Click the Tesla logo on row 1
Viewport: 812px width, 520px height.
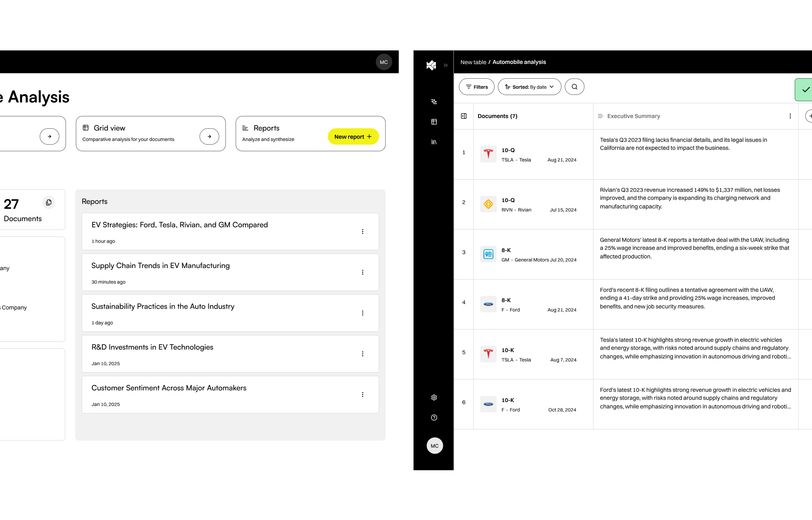488,154
